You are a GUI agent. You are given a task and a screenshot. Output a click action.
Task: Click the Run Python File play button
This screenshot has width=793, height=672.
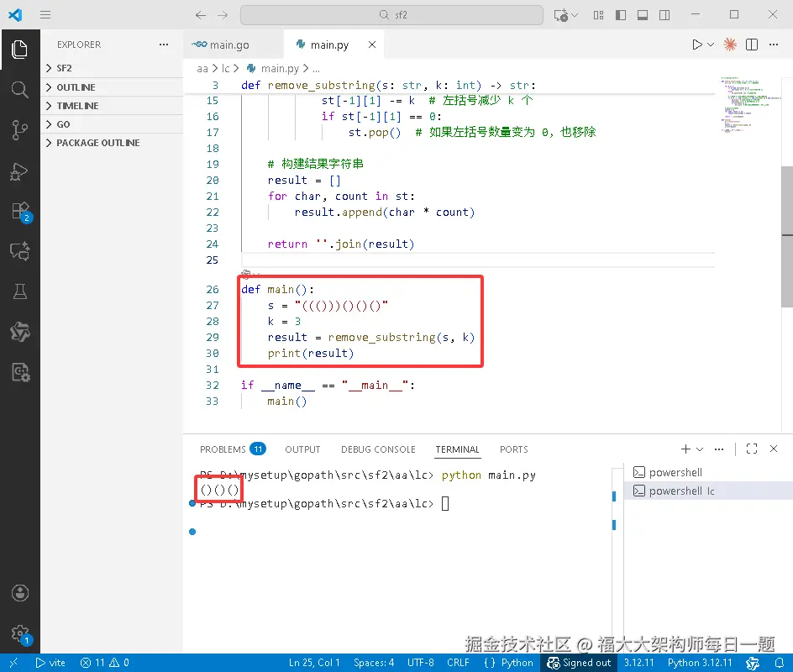[697, 45]
